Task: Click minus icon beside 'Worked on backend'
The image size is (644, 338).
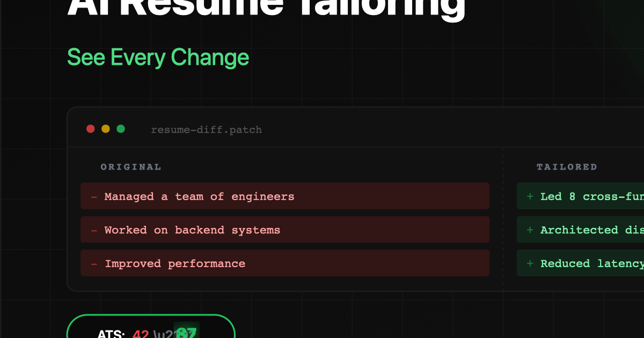Action: point(94,231)
